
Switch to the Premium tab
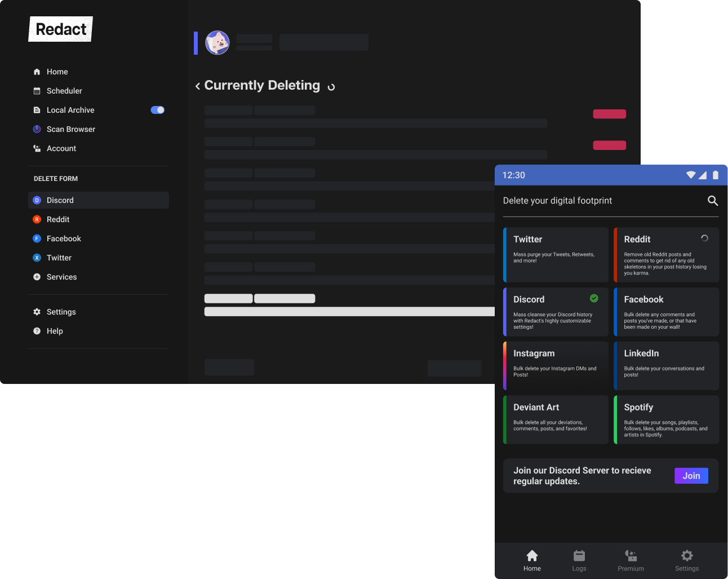click(631, 561)
